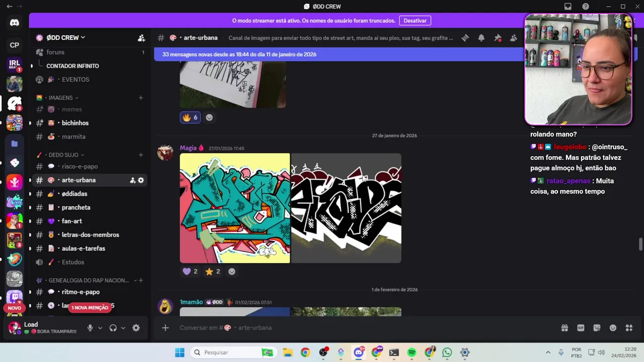Open Spotify from Windows taskbar
The image size is (644, 362).
coord(412,352)
